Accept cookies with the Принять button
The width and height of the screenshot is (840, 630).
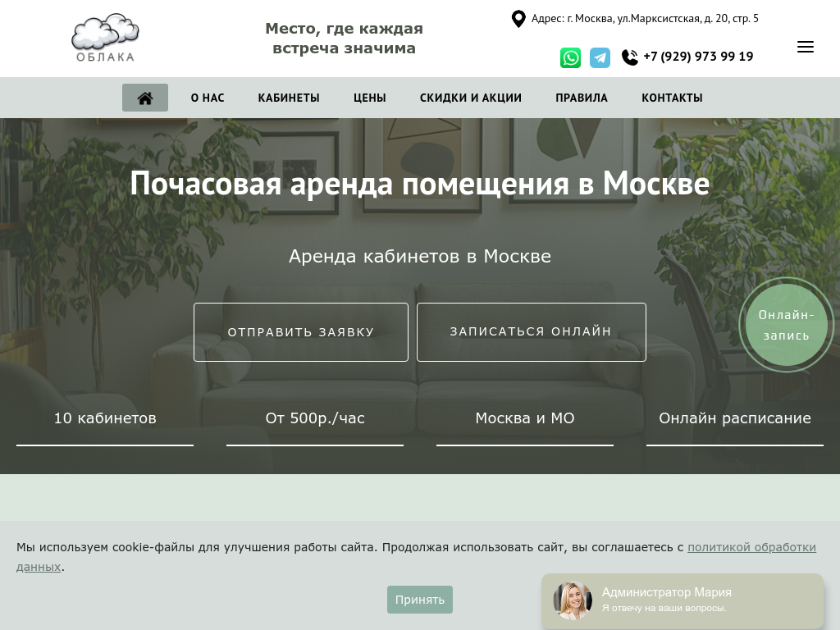pos(419,599)
